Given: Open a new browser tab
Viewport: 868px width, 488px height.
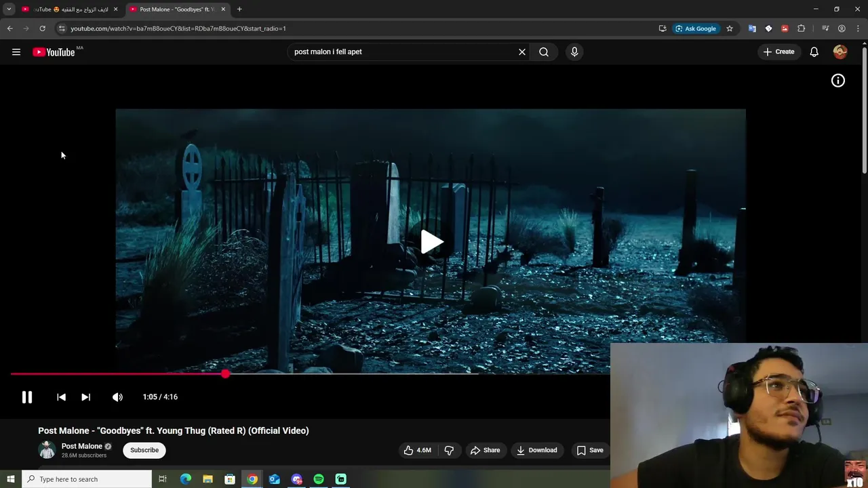Looking at the screenshot, I should click(x=239, y=9).
